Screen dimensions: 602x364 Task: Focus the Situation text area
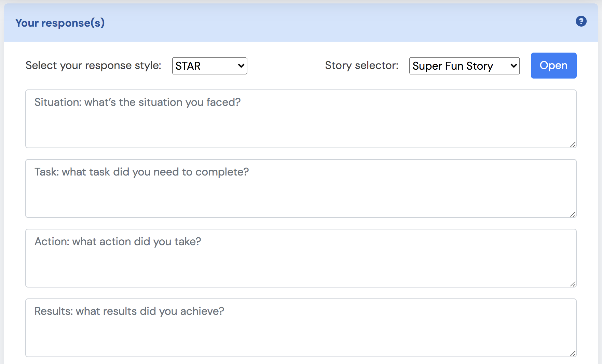301,119
